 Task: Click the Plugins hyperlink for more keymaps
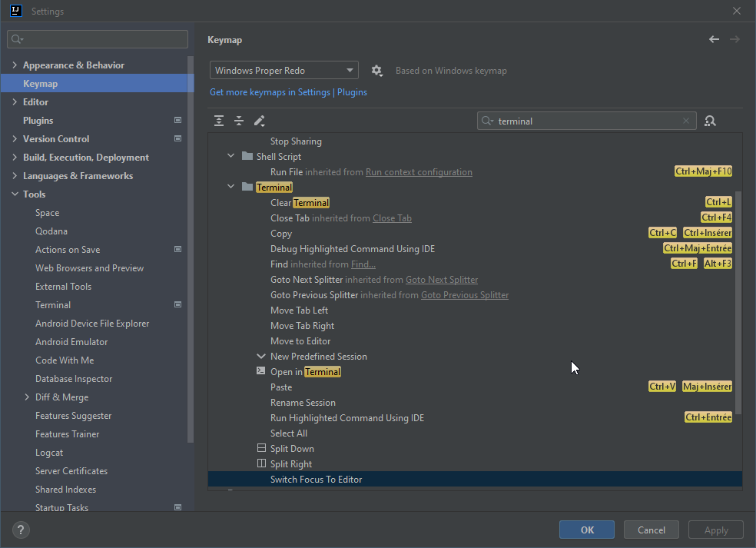click(352, 92)
